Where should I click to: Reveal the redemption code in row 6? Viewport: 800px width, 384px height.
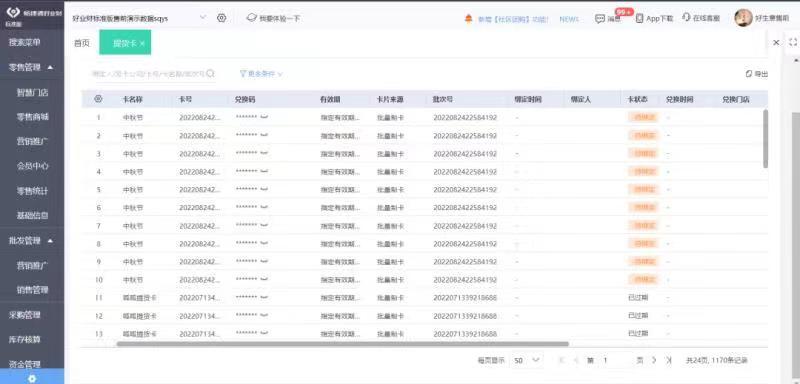pyautogui.click(x=264, y=208)
